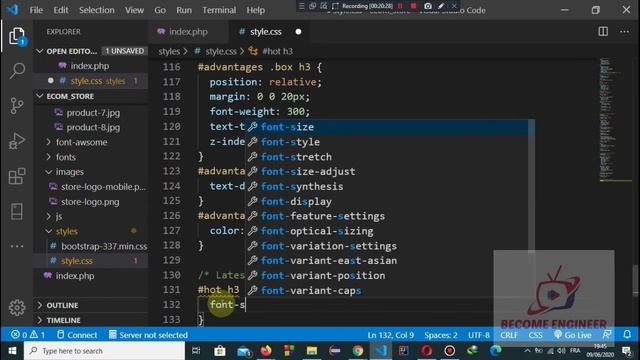Screen dimensions: 640x360
Task: Click the unsaved dot on style.css tab
Action: (298, 31)
